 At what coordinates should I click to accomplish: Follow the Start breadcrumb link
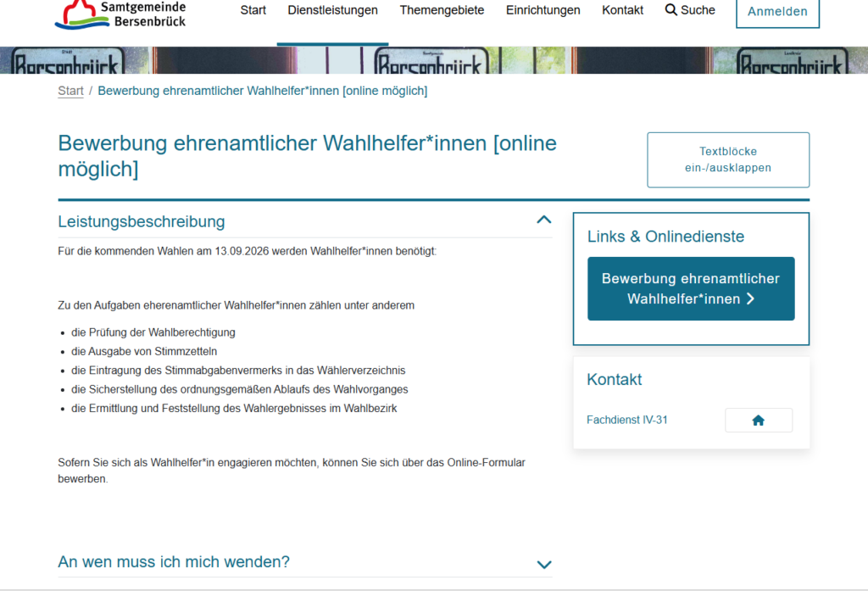(x=70, y=91)
